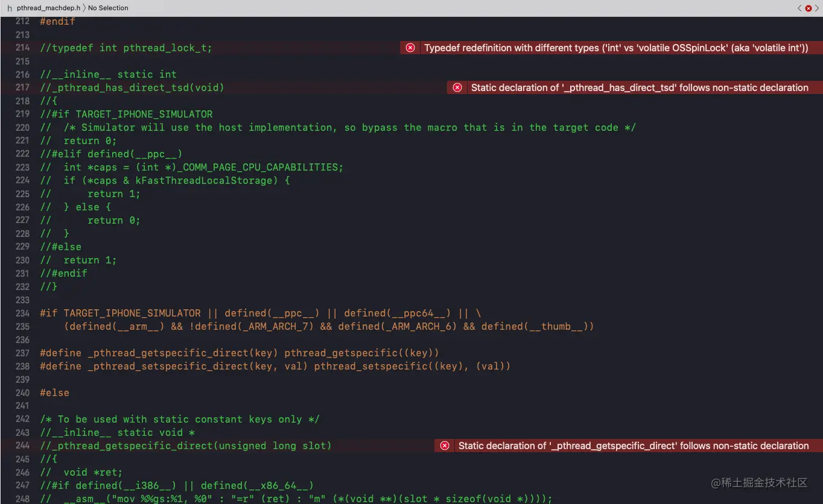Open the pthread_machdep.h jump bar item

tap(48, 8)
